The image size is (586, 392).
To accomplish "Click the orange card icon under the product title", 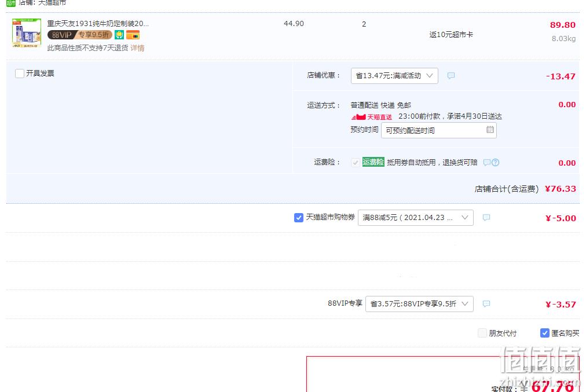I will (x=133, y=35).
